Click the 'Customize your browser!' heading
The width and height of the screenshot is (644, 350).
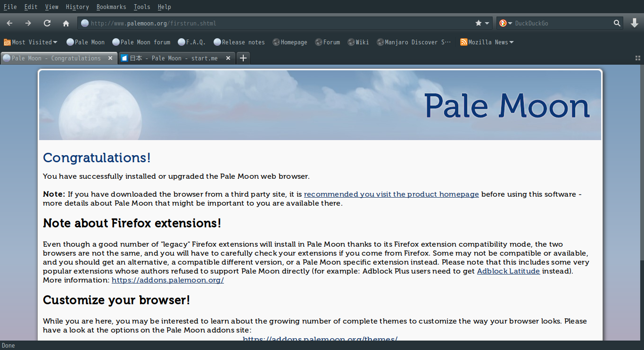click(116, 300)
